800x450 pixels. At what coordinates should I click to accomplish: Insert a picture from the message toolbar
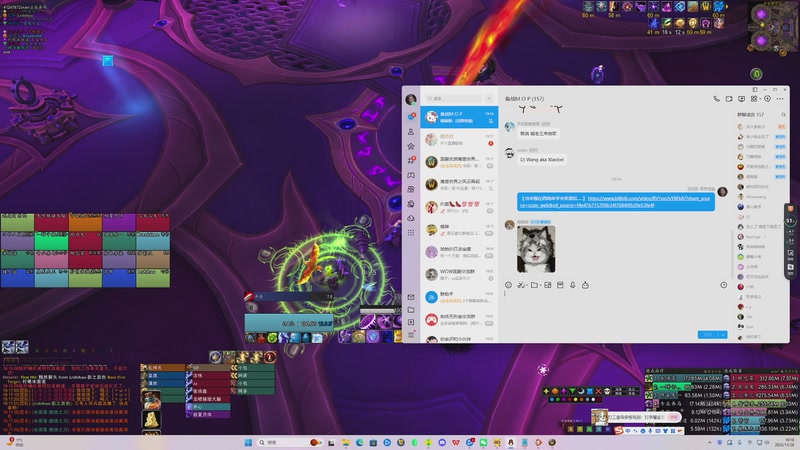(x=547, y=285)
